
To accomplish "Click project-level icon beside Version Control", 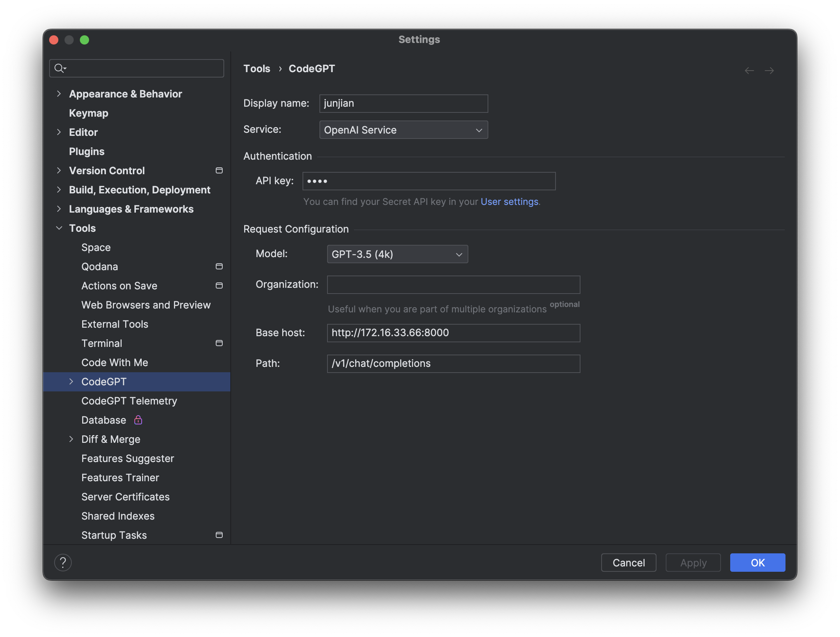I will (219, 170).
